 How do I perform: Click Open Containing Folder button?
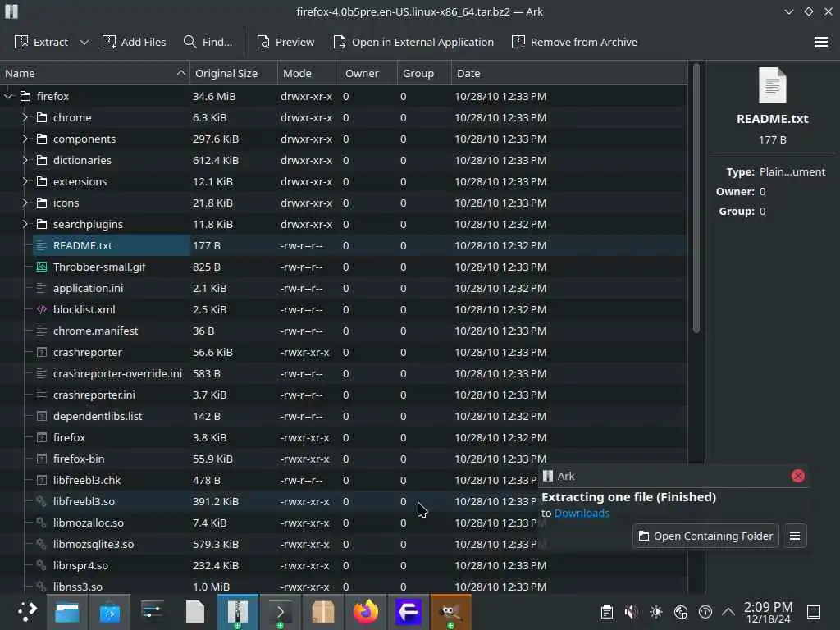[x=705, y=536]
